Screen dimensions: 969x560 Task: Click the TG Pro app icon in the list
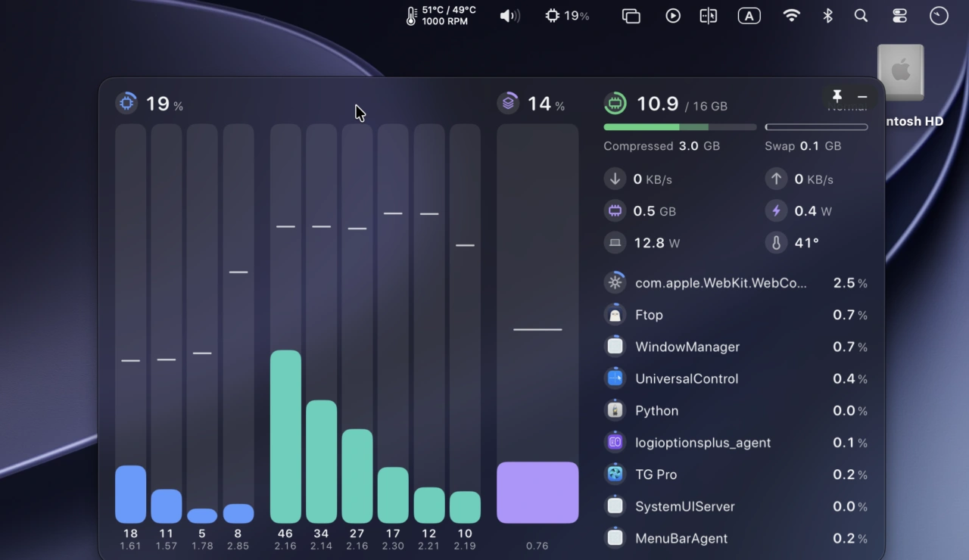point(615,474)
